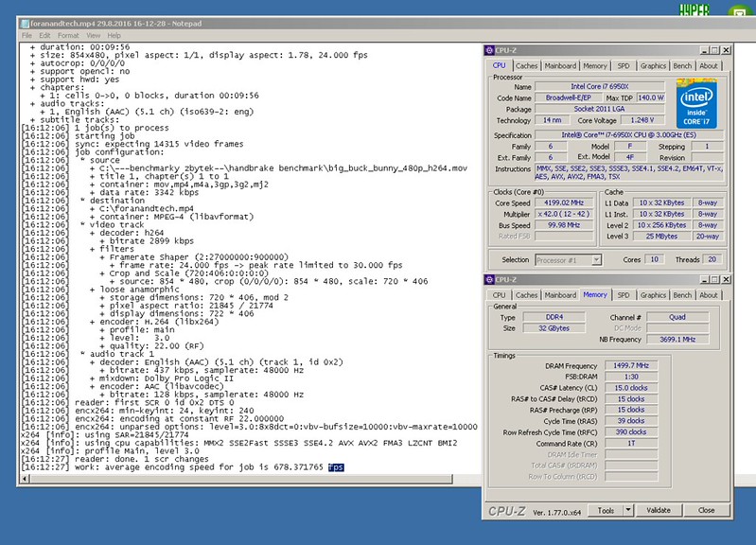Switch to SPD tab in lower CPU-Z window
Image resolution: width=756 pixels, height=545 pixels.
click(x=623, y=295)
